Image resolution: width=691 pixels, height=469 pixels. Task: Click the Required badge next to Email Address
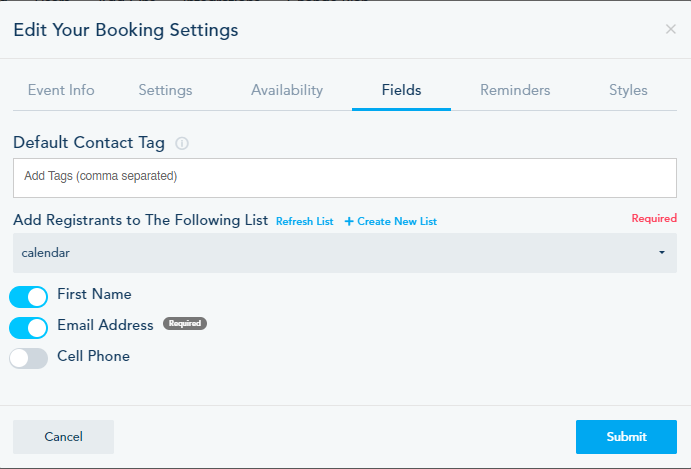tap(185, 324)
